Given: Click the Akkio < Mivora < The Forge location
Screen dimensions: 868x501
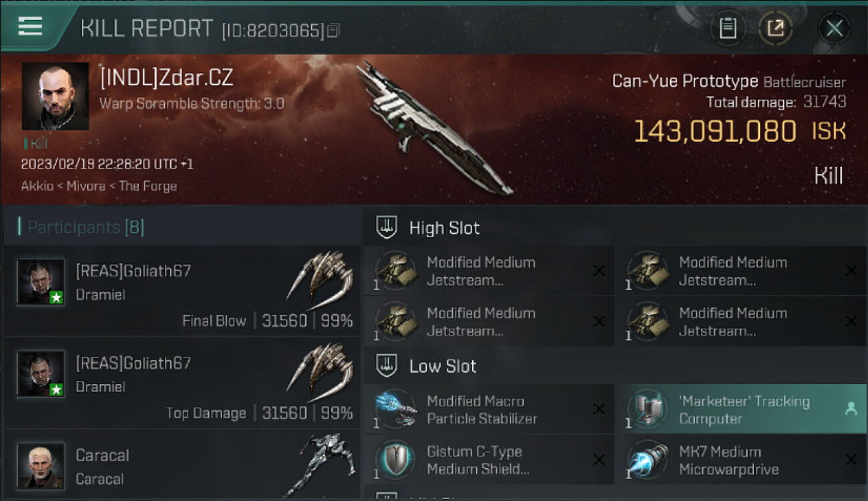Looking at the screenshot, I should 99,186.
